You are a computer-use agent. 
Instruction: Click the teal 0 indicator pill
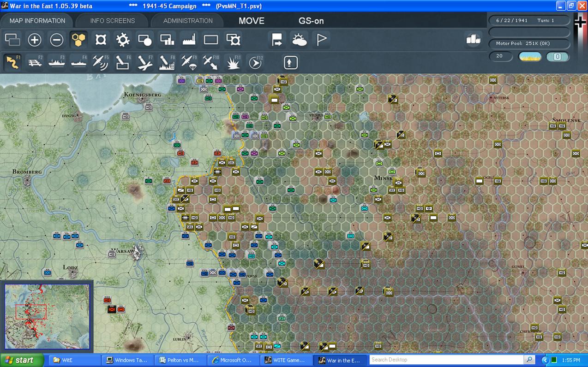(558, 56)
